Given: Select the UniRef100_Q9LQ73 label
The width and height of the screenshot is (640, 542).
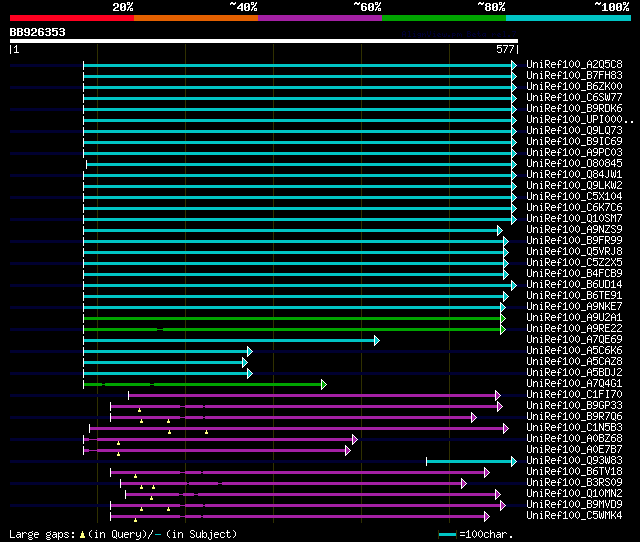Looking at the screenshot, I should 574,131.
